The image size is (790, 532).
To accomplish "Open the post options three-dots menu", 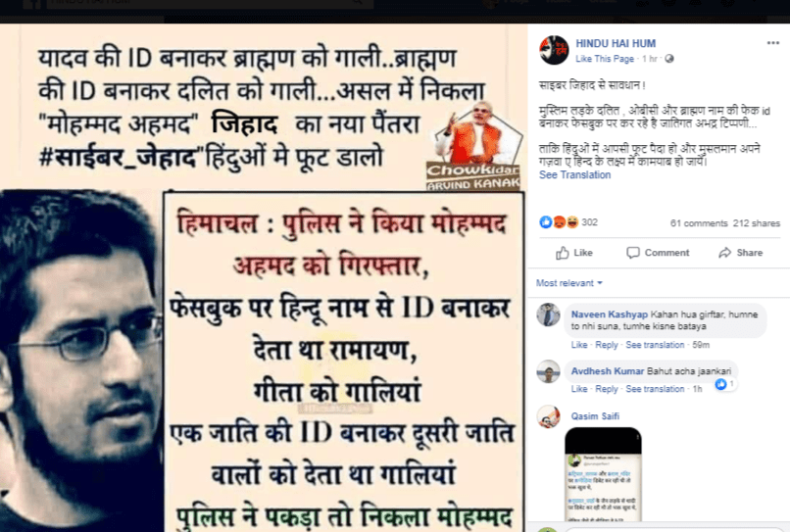I will point(773,43).
